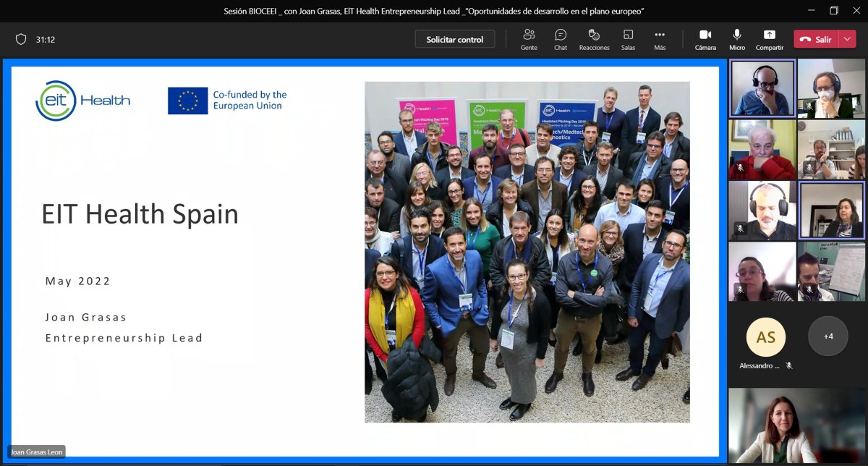Click 'Co-funded by the European Union' text
Image resolution: width=868 pixels, height=466 pixels.
[250, 101]
